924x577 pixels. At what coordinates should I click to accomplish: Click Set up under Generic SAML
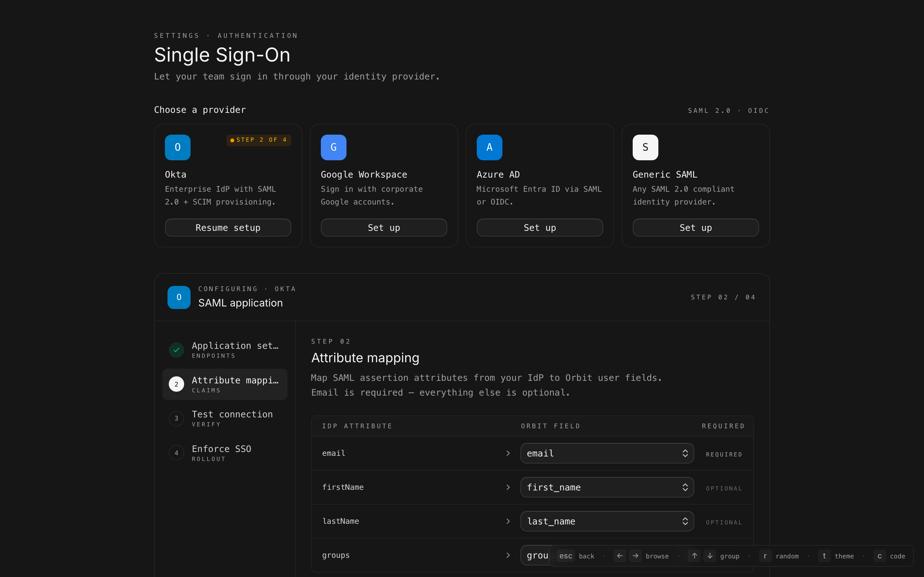pyautogui.click(x=695, y=228)
